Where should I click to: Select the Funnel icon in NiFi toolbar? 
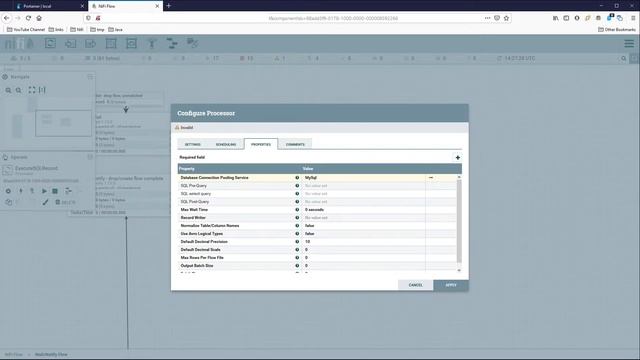click(152, 43)
